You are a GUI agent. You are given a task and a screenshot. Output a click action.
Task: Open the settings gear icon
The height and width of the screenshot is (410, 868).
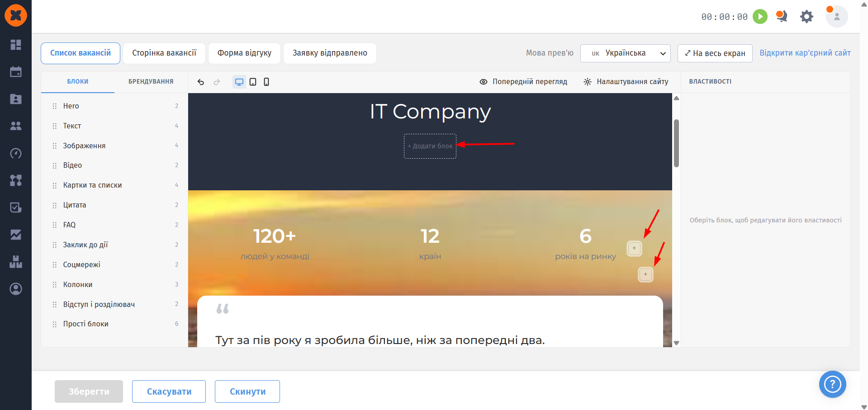point(806,17)
